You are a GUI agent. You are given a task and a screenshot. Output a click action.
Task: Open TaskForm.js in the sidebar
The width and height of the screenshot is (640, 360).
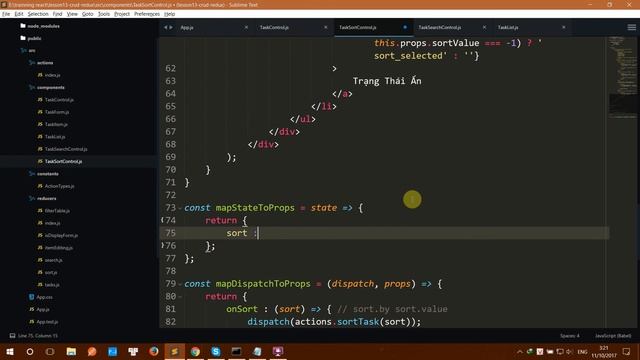tap(57, 112)
